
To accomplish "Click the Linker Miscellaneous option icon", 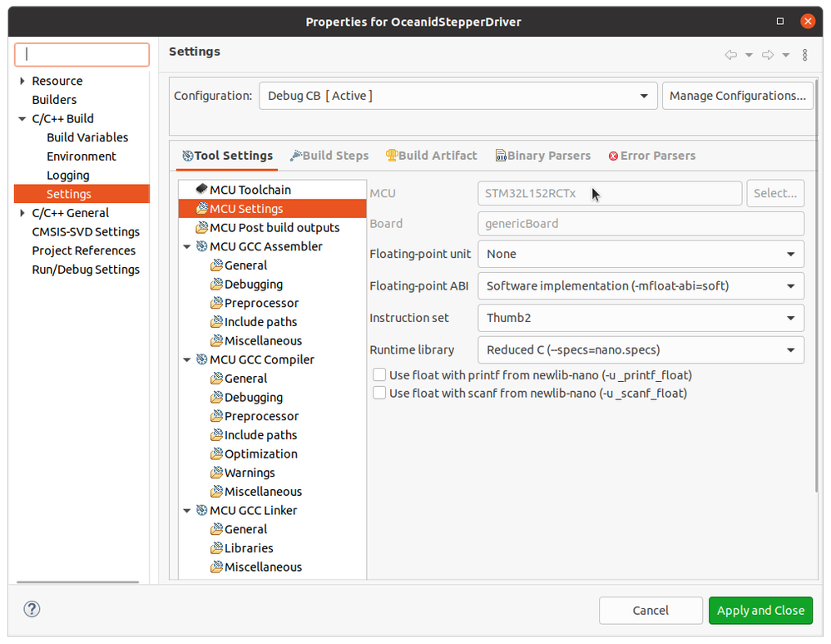I will click(x=216, y=567).
